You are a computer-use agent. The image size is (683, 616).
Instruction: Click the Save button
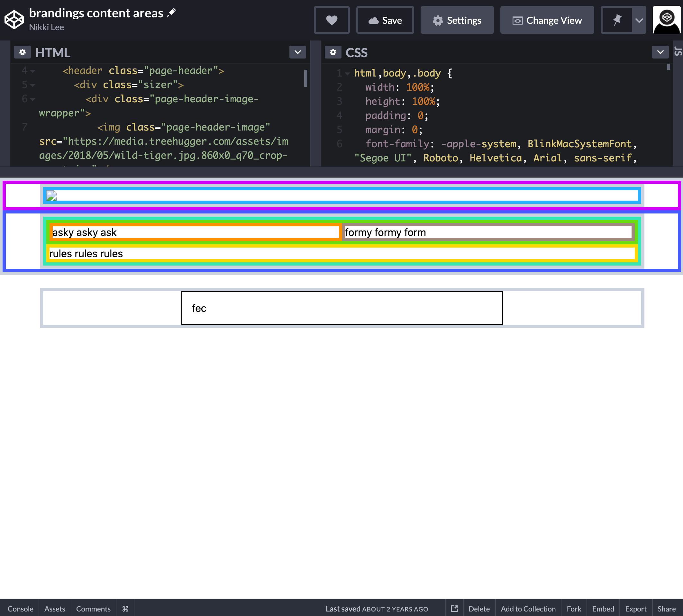pos(385,20)
